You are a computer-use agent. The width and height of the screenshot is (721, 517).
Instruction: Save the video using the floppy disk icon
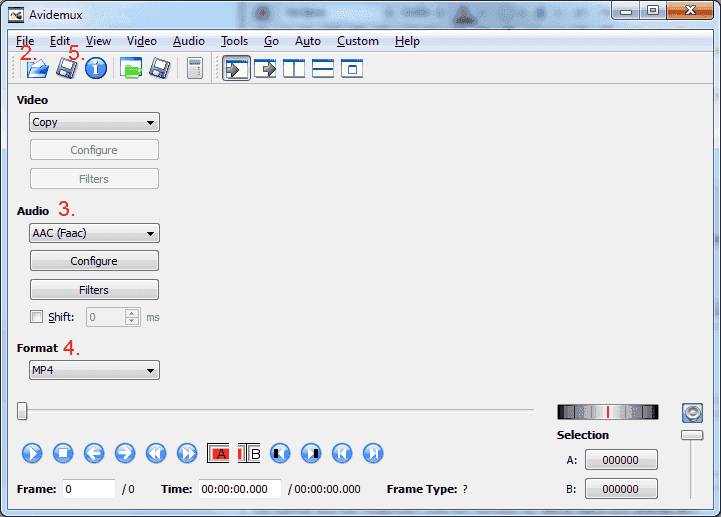point(67,69)
